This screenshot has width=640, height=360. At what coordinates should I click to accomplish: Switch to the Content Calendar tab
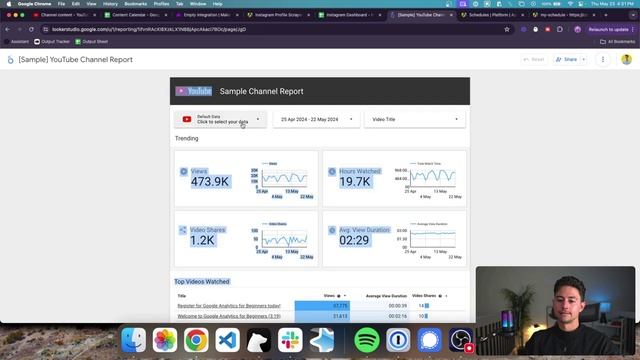point(135,15)
